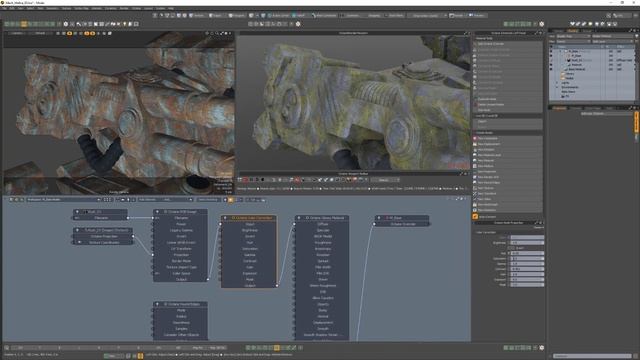Click the orange highlighted icon in the top left toolbar

pyautogui.click(x=24, y=24)
